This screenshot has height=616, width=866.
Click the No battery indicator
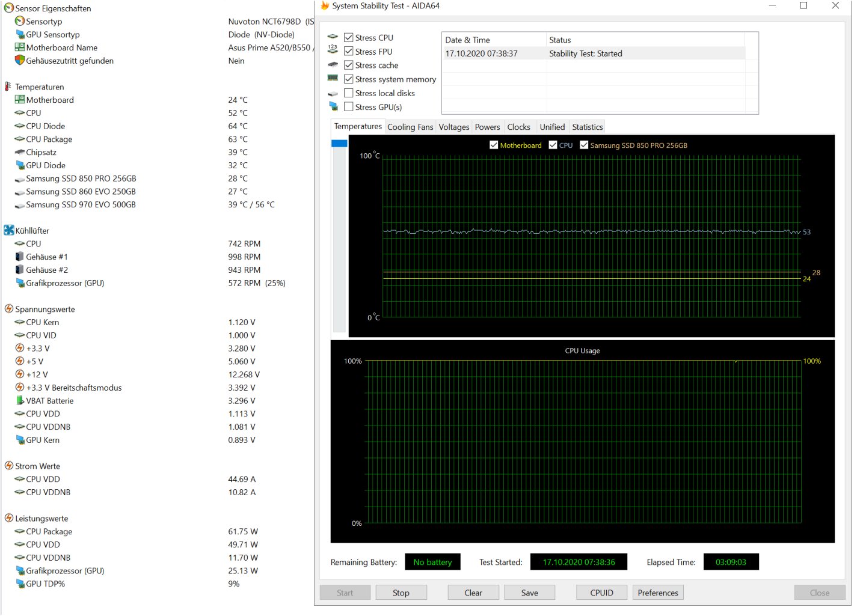[432, 562]
